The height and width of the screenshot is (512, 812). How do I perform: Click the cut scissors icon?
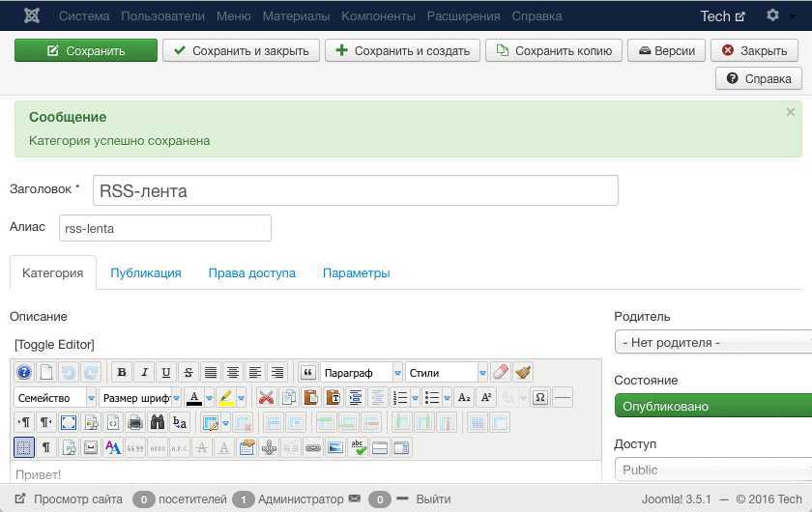point(266,398)
